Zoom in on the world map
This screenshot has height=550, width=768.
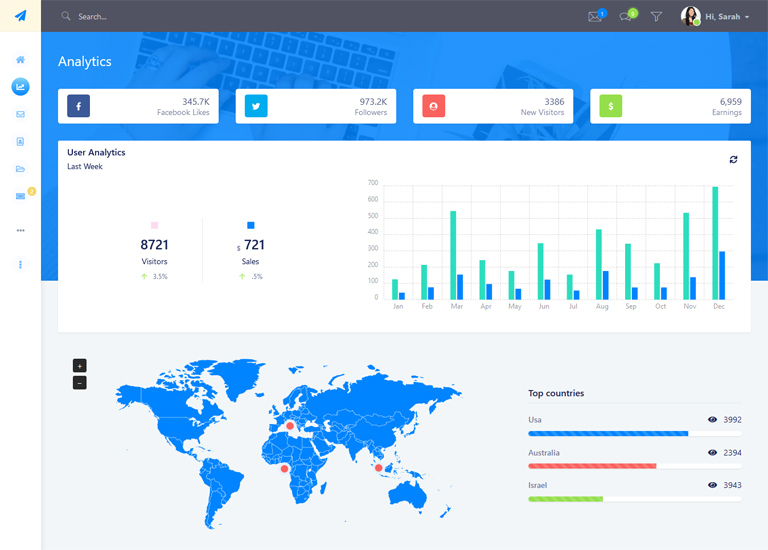tap(80, 366)
